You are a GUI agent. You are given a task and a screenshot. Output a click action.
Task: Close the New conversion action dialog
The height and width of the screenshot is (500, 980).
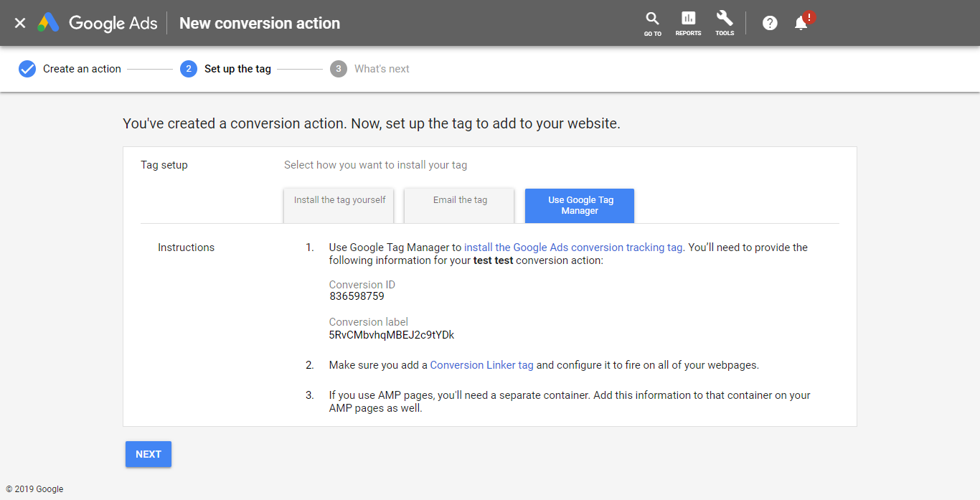pos(20,23)
